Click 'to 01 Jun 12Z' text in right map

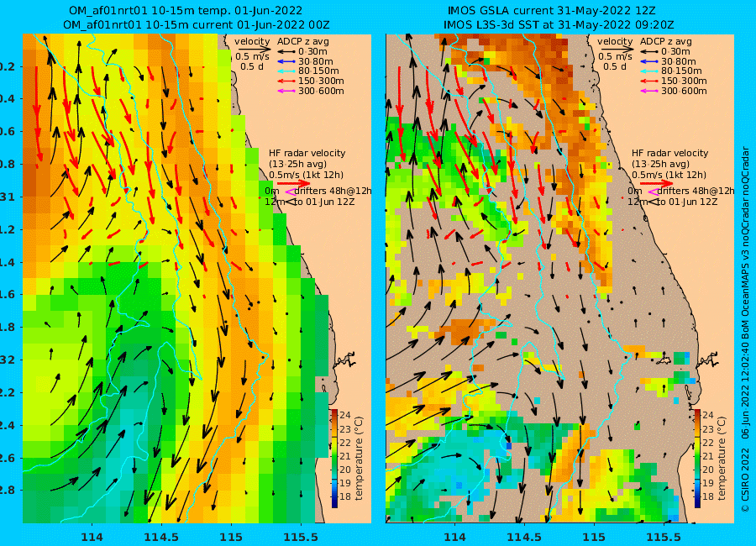click(686, 202)
